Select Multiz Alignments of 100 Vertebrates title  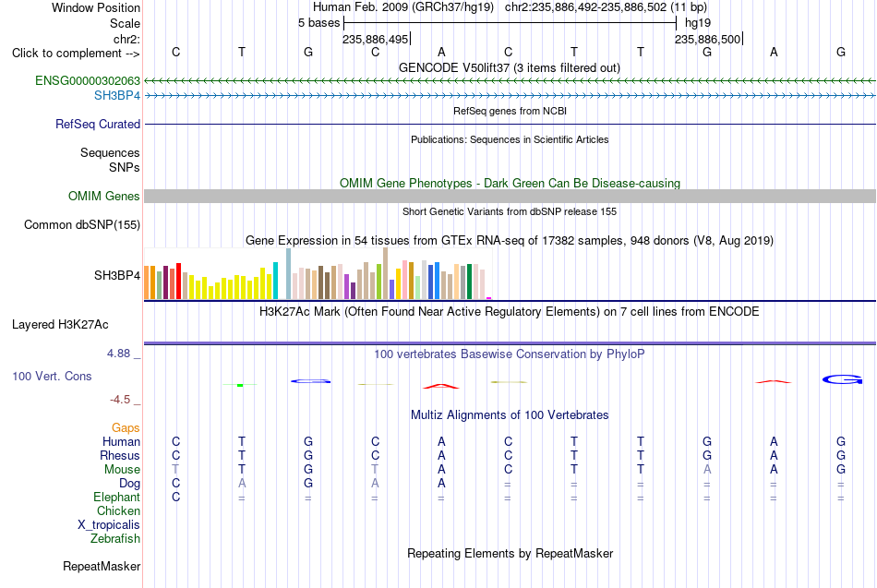[x=509, y=415]
